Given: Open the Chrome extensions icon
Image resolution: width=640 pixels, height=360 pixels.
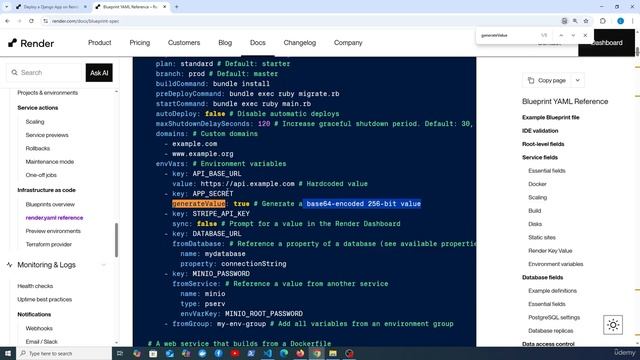Looking at the screenshot, I should click(x=603, y=21).
